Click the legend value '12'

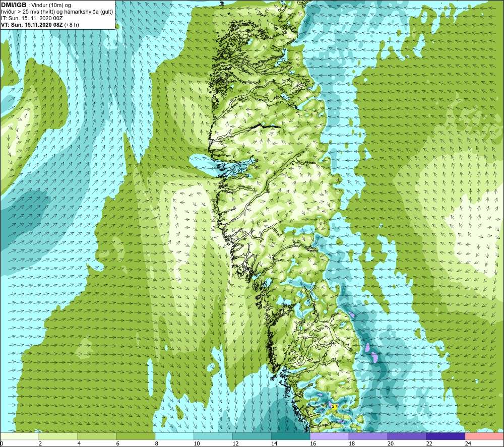(235, 443)
